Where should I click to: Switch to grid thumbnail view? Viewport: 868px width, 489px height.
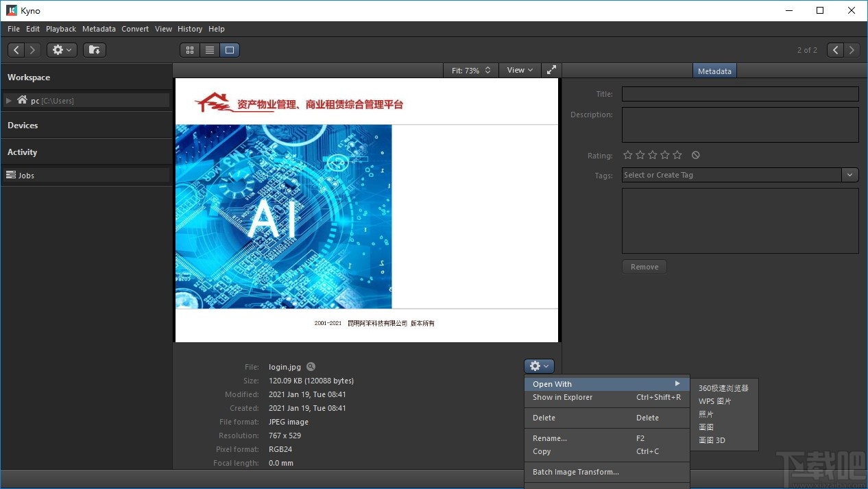point(190,50)
